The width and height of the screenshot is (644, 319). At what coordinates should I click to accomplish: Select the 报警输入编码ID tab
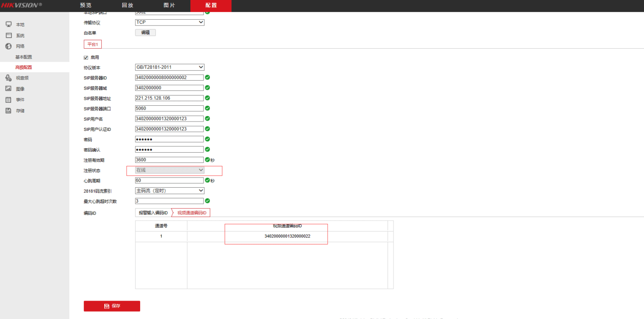click(153, 213)
